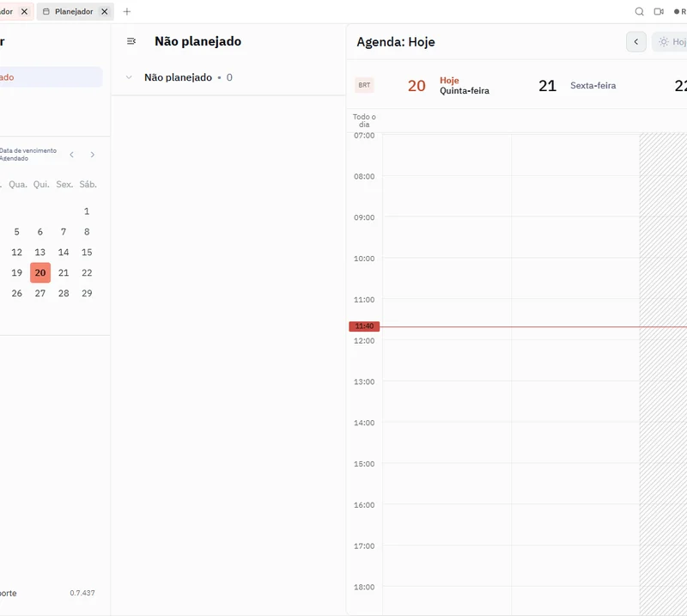Image resolution: width=687 pixels, height=616 pixels.
Task: Jump to today with Hoje button
Action: 670,41
